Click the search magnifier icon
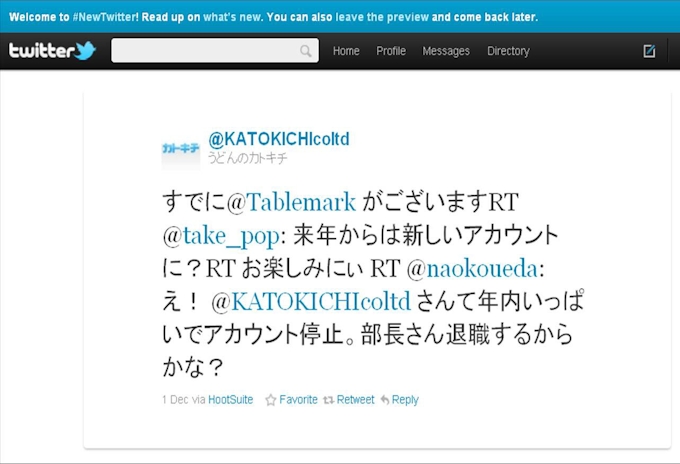680x464 pixels. pyautogui.click(x=306, y=51)
